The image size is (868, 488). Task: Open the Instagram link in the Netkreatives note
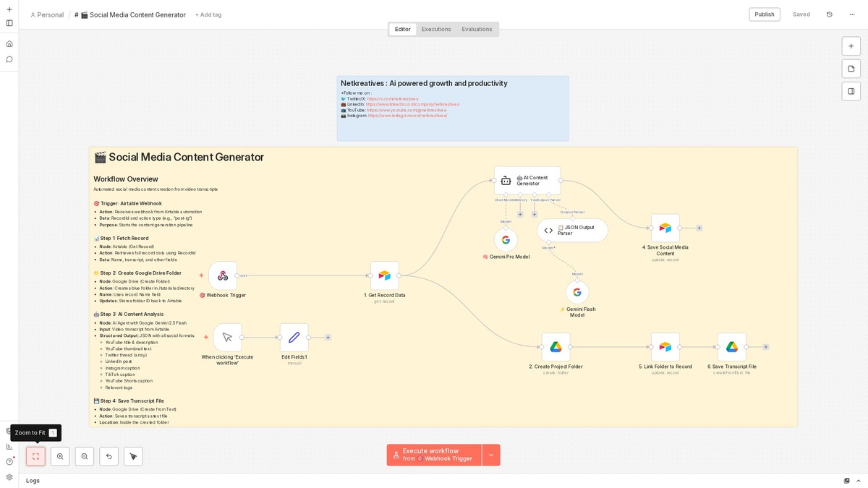coord(407,116)
